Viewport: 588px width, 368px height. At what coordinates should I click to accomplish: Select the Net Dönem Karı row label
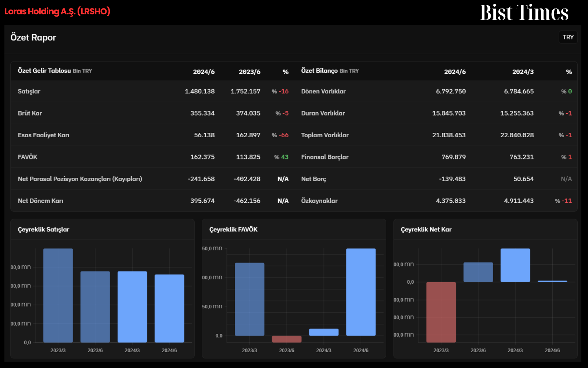pos(40,201)
